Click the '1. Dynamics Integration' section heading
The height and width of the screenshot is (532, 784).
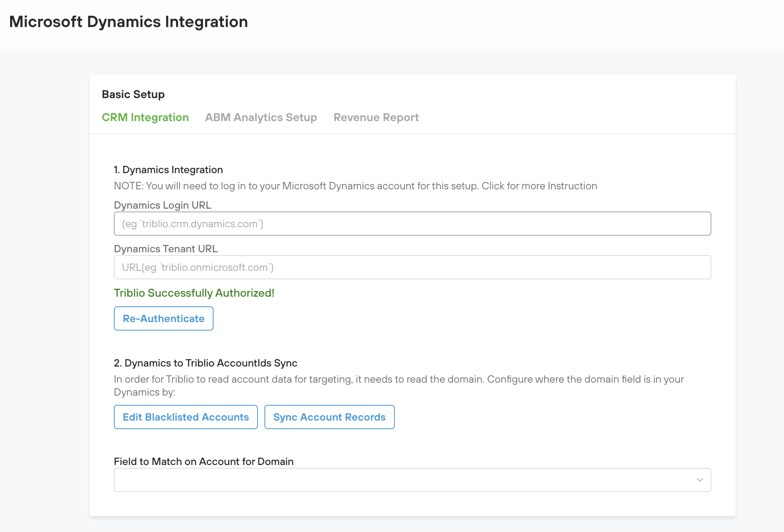click(x=168, y=170)
